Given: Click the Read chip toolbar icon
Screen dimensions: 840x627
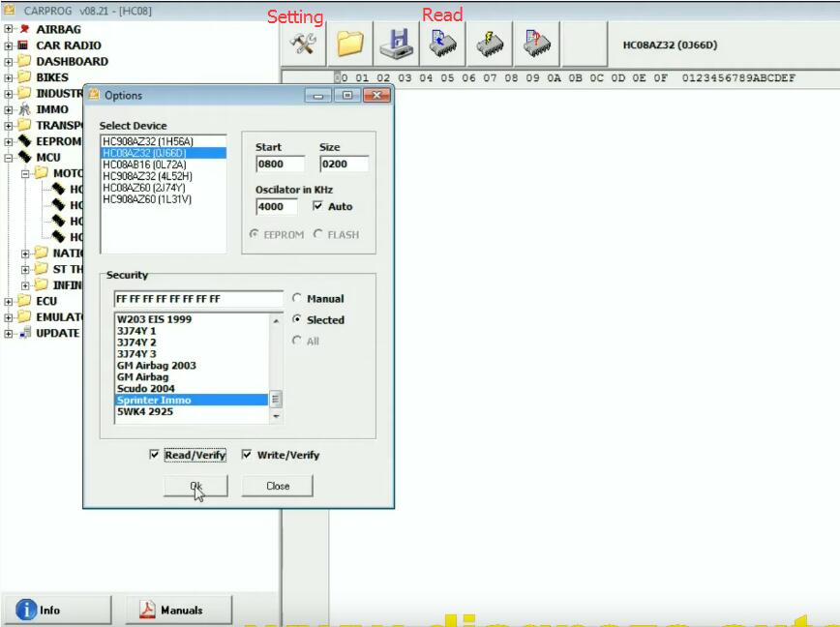Looking at the screenshot, I should 442,45.
